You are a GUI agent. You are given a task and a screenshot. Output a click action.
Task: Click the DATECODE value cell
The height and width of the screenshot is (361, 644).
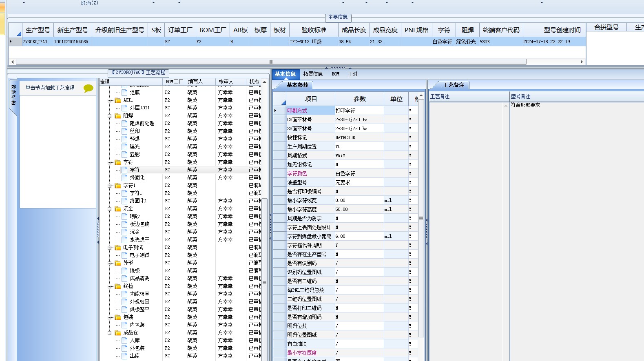coord(359,137)
